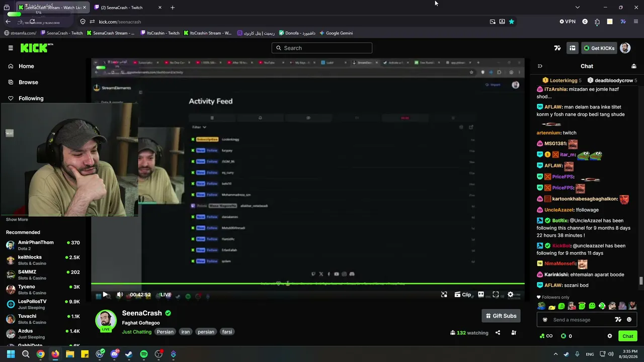Open recommended channel LosPollosTV
Viewport: 644px width, 362px height.
tap(43, 304)
